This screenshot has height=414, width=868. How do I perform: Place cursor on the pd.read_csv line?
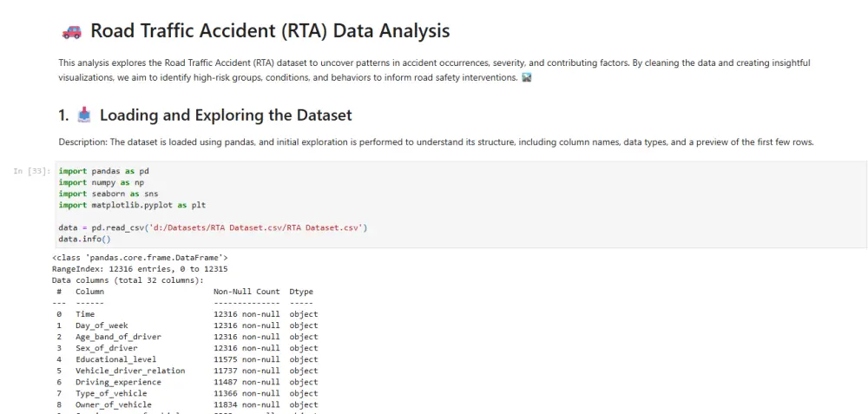214,227
